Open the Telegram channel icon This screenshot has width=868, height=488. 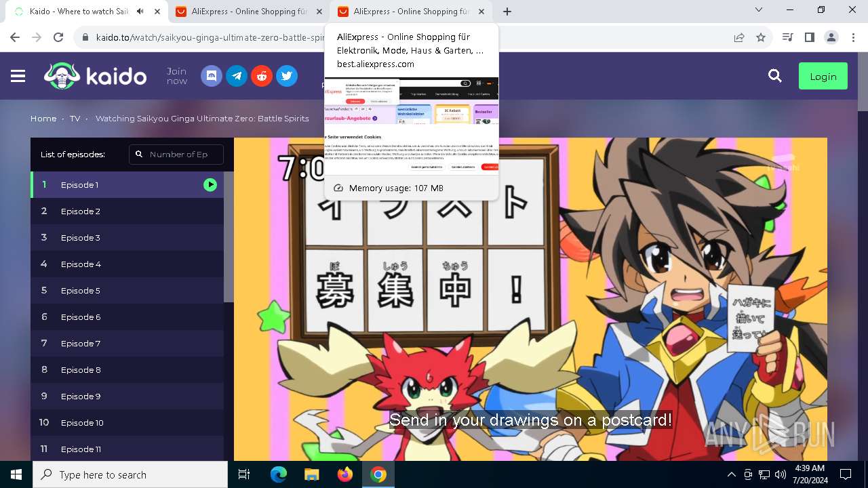237,76
